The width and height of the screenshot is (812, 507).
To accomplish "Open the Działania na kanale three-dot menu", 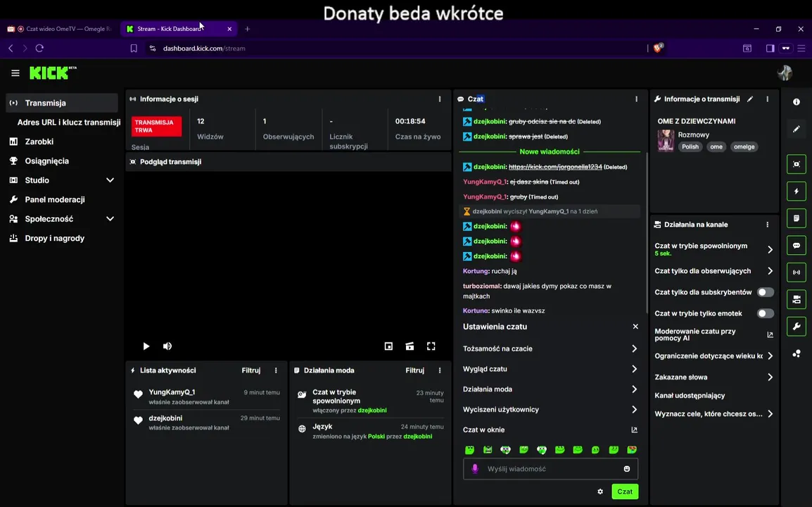I will pos(768,225).
